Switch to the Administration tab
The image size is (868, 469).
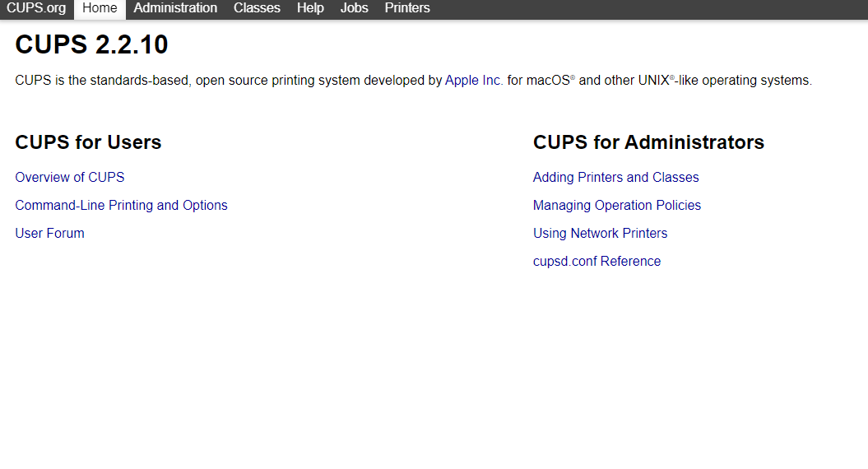175,8
